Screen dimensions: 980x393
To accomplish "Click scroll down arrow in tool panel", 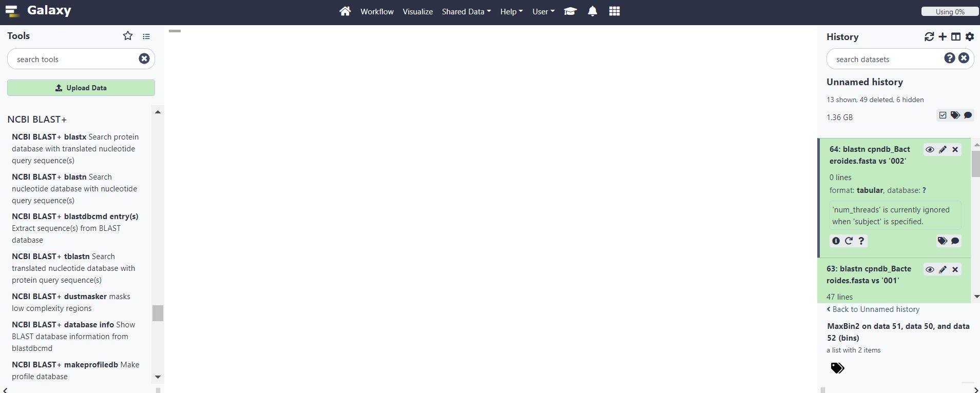I will pos(158,377).
